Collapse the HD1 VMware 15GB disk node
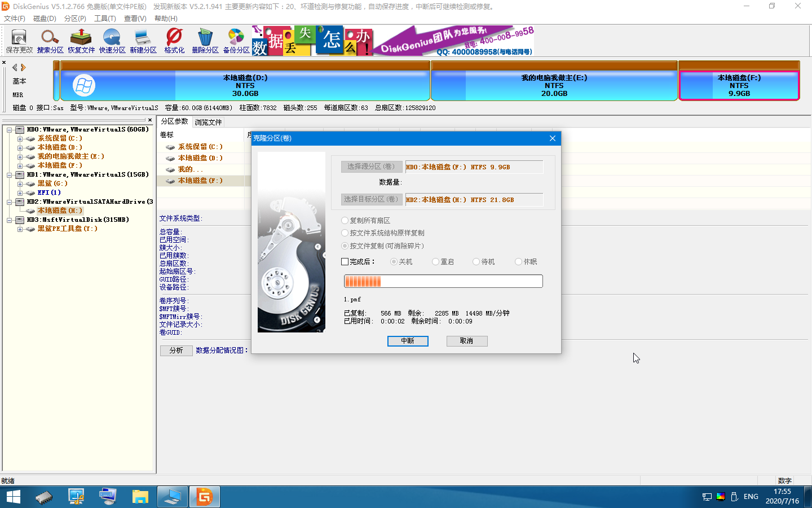 point(10,175)
